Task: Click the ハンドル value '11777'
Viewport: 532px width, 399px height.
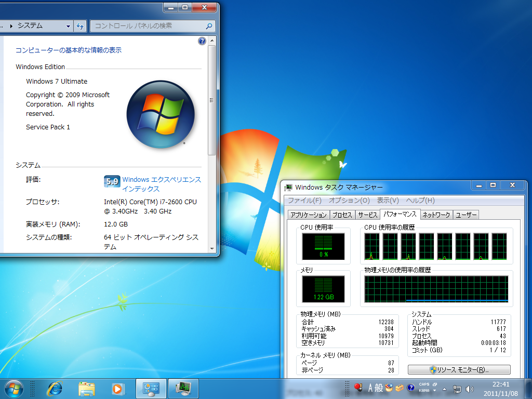Action: coord(498,322)
